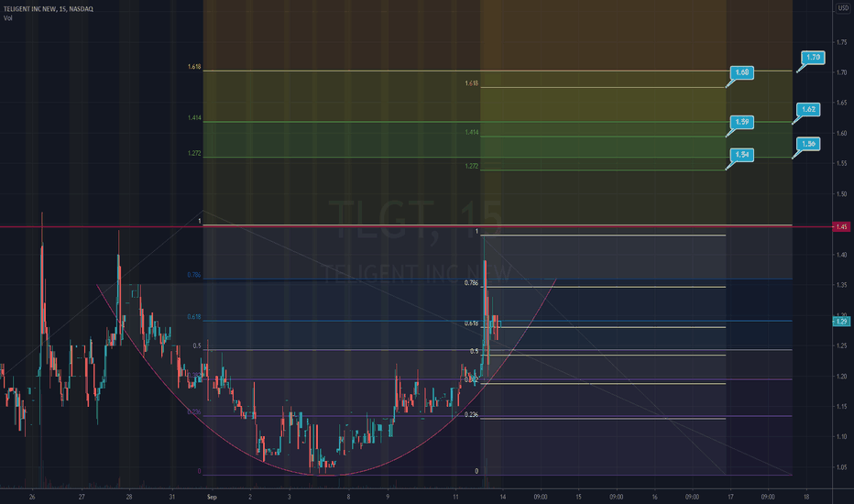Click the Sep label on time axis
The height and width of the screenshot is (504, 854).
pyautogui.click(x=212, y=497)
